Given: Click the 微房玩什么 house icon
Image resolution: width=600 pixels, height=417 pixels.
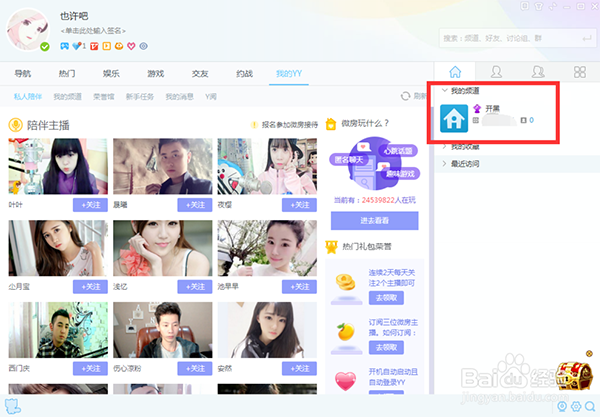Looking at the screenshot, I should pos(331,124).
